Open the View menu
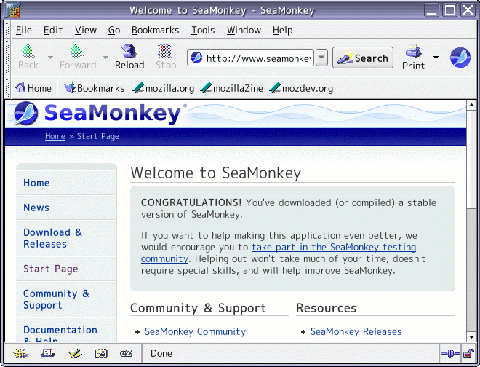Screen dimensions: 480x367 point(86,30)
